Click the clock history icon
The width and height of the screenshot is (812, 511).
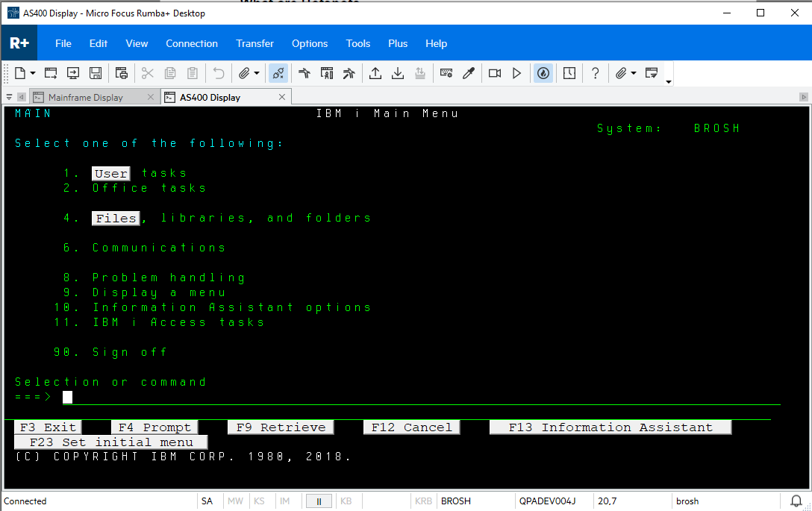(x=569, y=73)
